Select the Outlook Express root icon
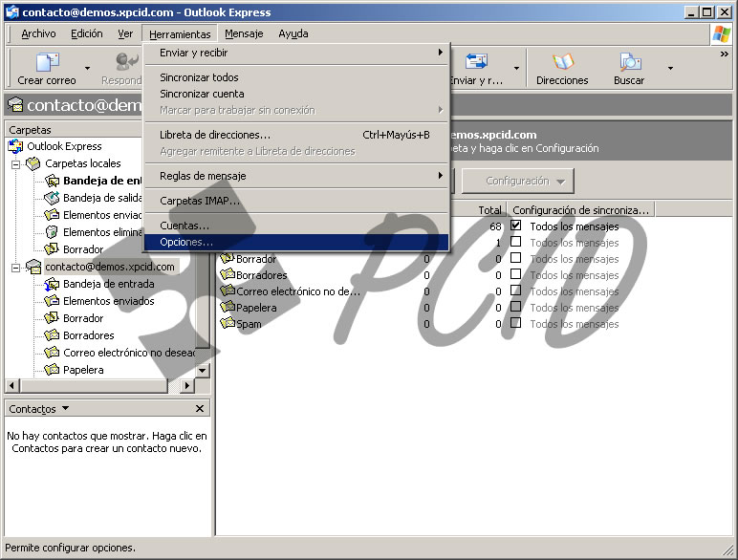Image resolution: width=738 pixels, height=560 pixels. click(15, 146)
